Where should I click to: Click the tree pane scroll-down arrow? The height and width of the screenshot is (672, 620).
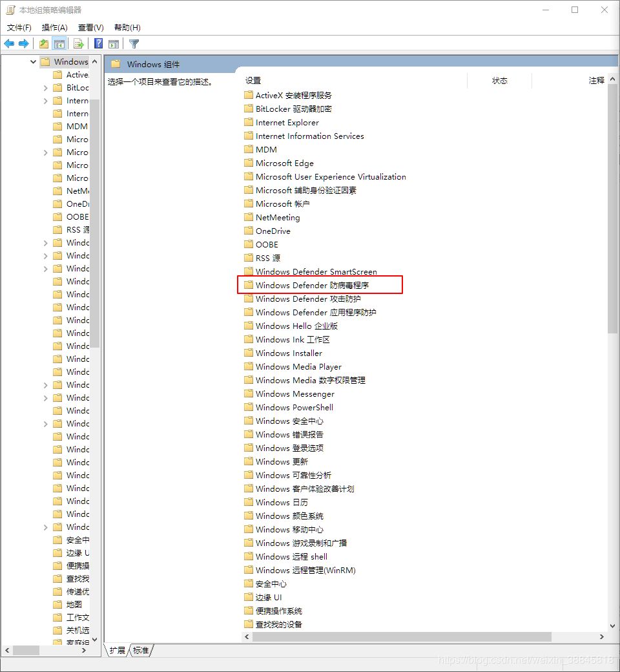tap(95, 640)
